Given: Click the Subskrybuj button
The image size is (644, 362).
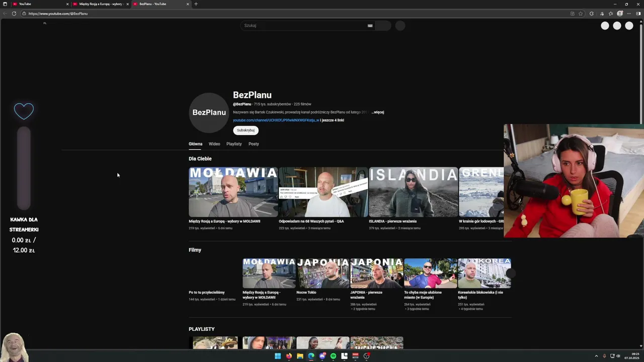Looking at the screenshot, I should (x=246, y=130).
